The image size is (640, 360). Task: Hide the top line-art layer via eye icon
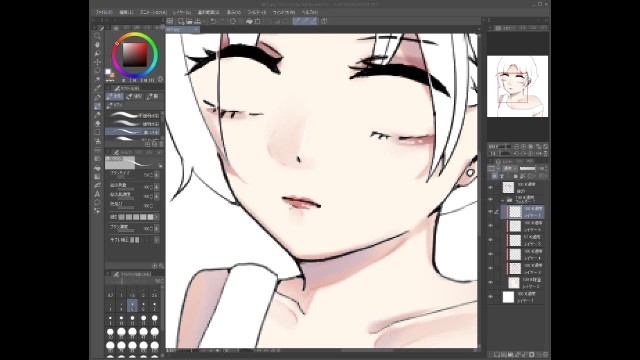(491, 187)
